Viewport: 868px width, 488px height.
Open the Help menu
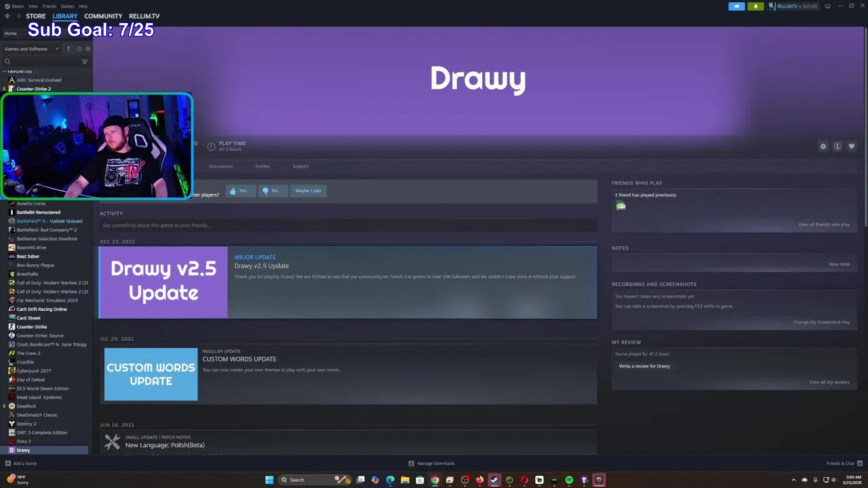[83, 6]
